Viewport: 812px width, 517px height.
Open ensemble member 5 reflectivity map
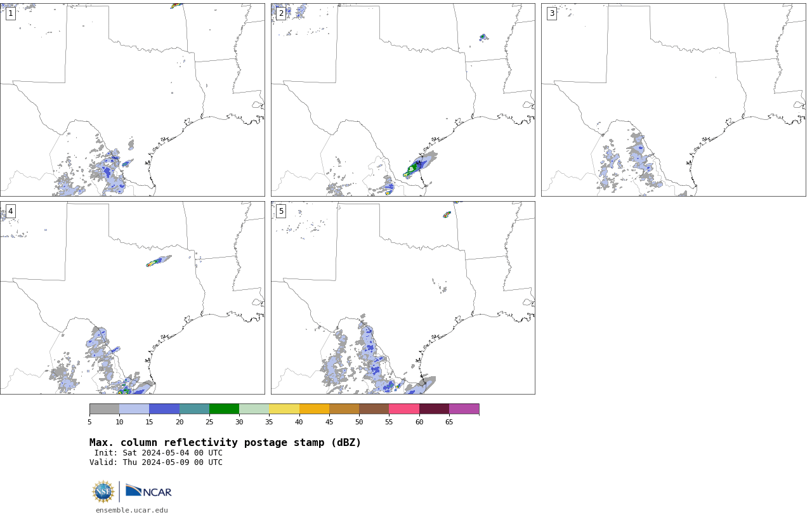pos(403,298)
